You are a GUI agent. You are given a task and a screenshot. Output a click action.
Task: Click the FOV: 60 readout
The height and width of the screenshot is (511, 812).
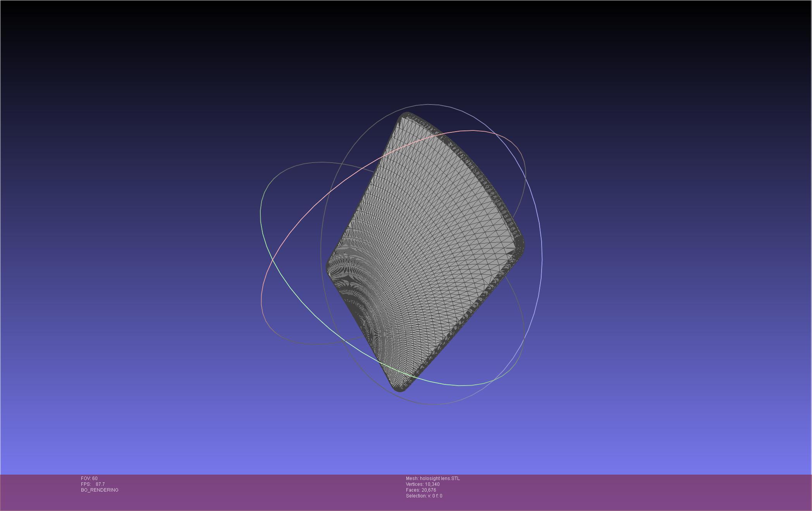click(89, 478)
